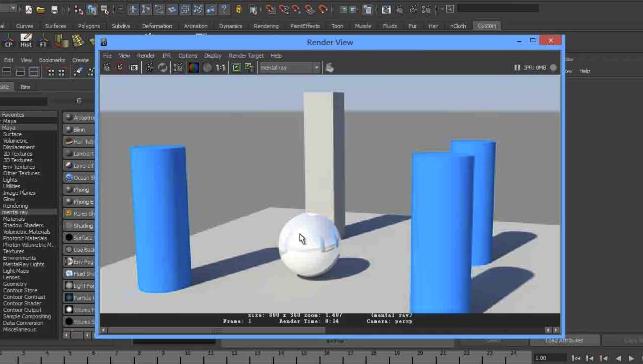Select the Lights category in the list
The image size is (643, 364).
(10, 180)
